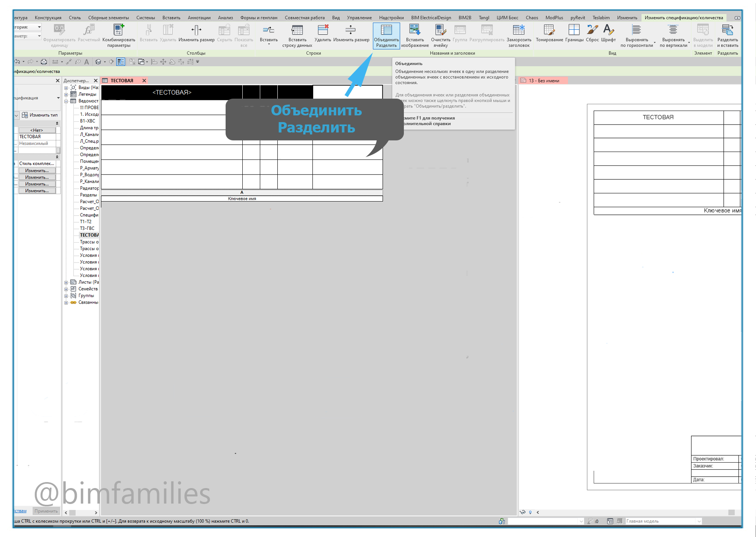The image size is (756, 537).
Task: Click the 'Ключевое имя' column header cell
Action: pyautogui.click(x=242, y=199)
